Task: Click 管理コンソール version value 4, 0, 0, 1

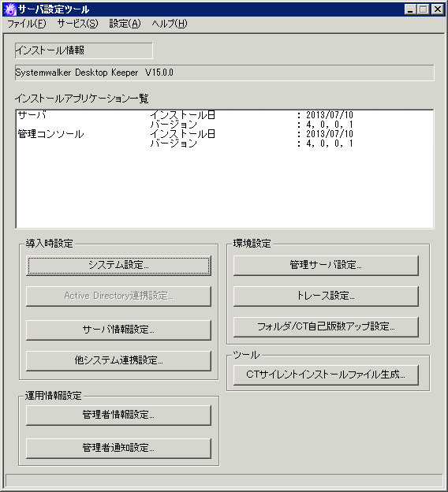Action: point(330,143)
